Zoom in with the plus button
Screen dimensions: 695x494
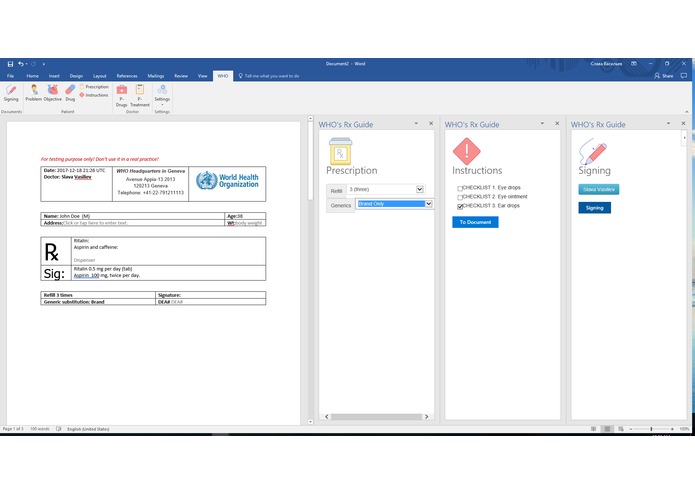(x=672, y=429)
